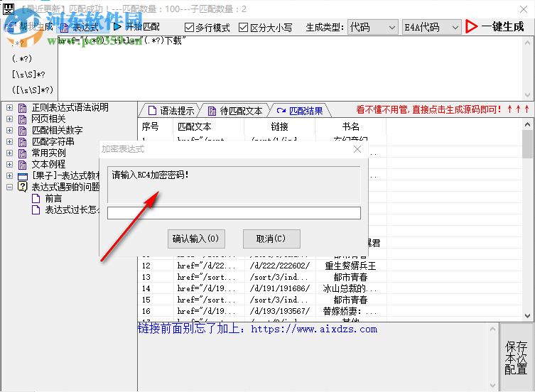This screenshot has height=392, width=535.
Task: Click notes area scroll down arrow
Action: [x=492, y=386]
